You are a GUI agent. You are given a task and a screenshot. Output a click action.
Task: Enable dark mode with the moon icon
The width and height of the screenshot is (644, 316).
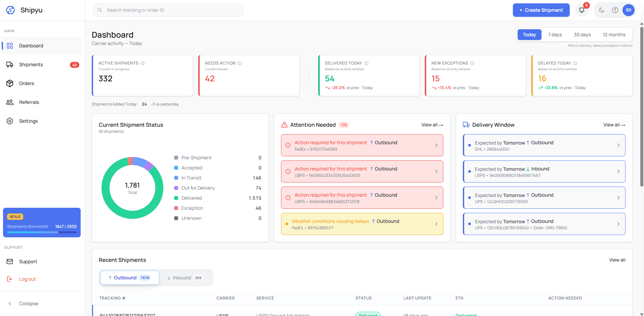point(602,10)
